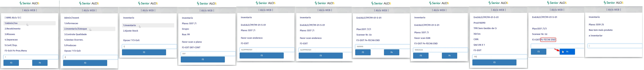Click F4 below the 18082023A EAN field

(x=449, y=56)
